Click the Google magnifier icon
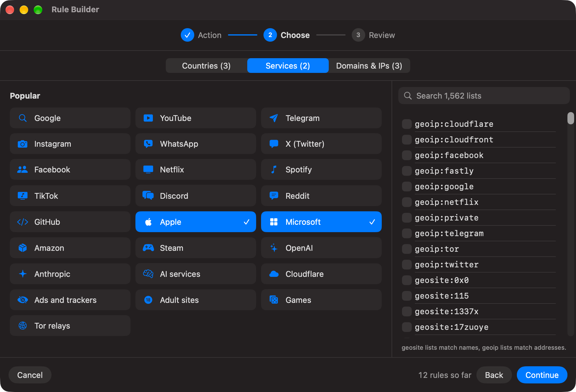Image resolution: width=576 pixels, height=392 pixels. 23,118
